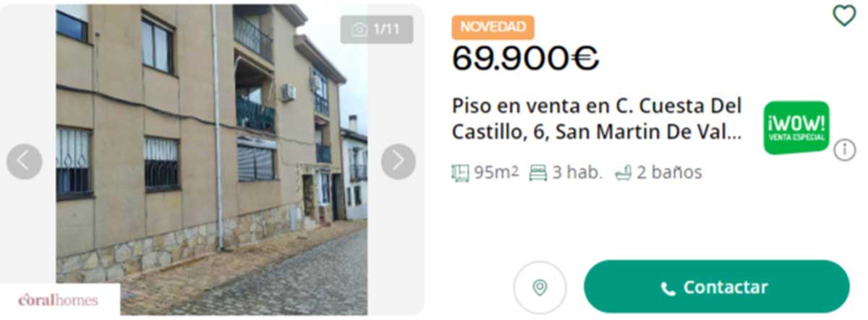
Task: Show the previous property photo
Action: 24,161
